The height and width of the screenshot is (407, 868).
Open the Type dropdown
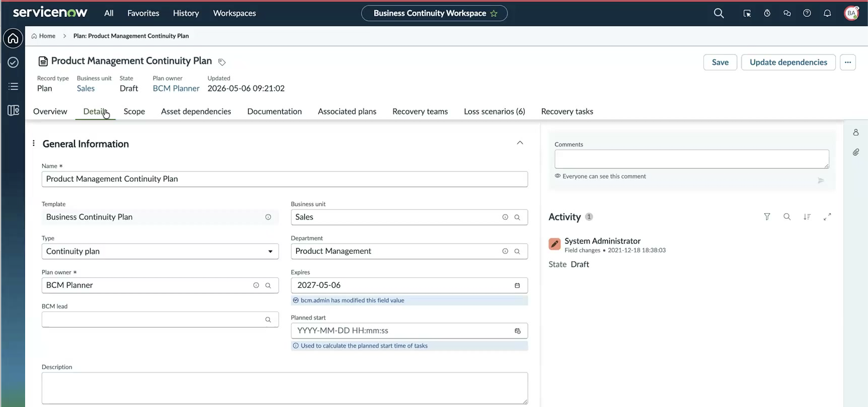click(x=160, y=251)
